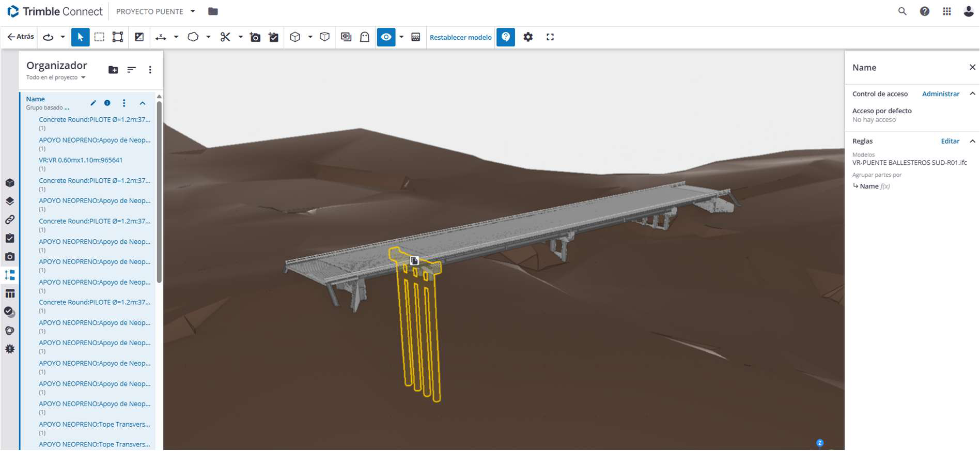The image size is (980, 451).
Task: Open the measurement tool
Action: [161, 37]
